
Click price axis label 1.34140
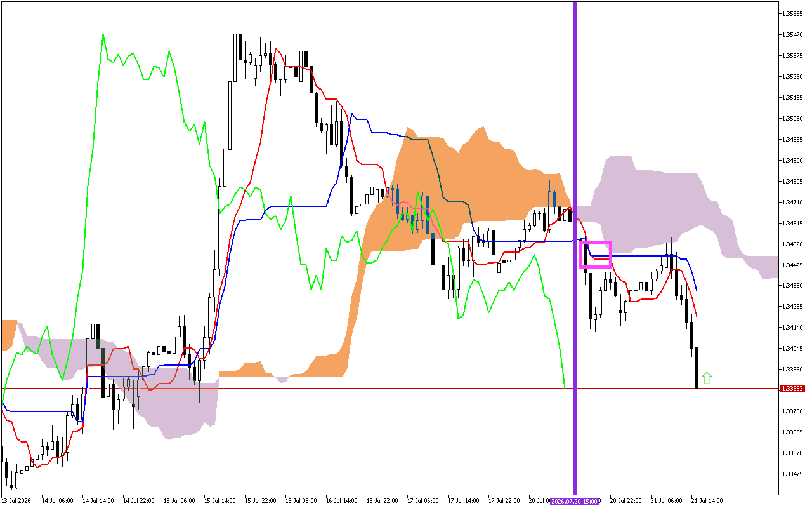pyautogui.click(x=793, y=328)
